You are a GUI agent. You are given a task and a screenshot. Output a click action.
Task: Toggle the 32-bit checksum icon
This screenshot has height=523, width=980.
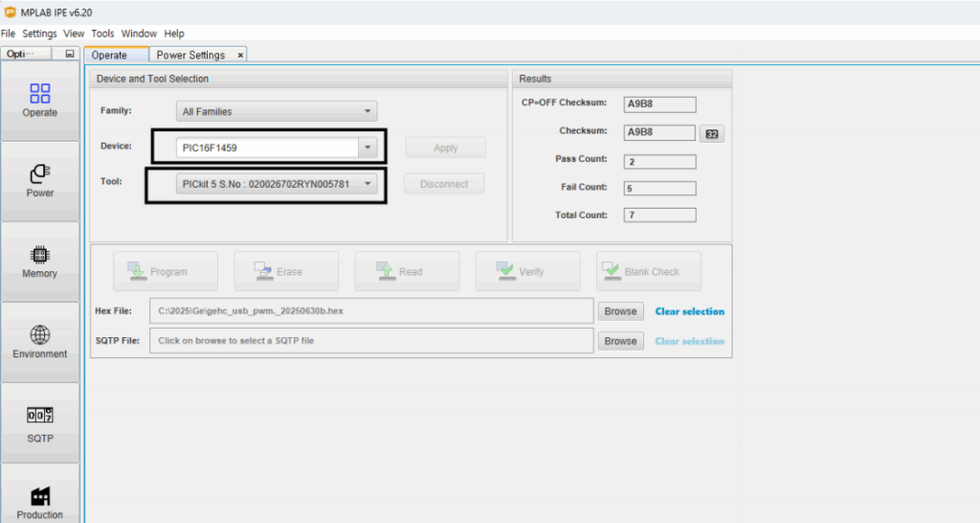[712, 133]
